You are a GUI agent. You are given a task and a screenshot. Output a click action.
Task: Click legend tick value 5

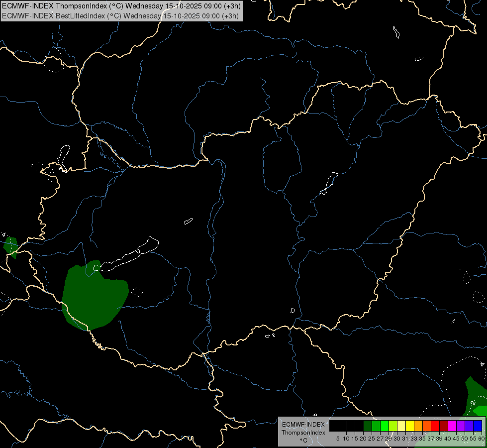tap(338, 439)
